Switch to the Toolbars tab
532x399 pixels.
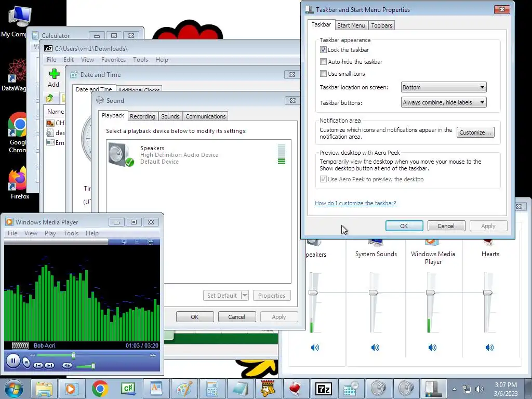(x=382, y=25)
